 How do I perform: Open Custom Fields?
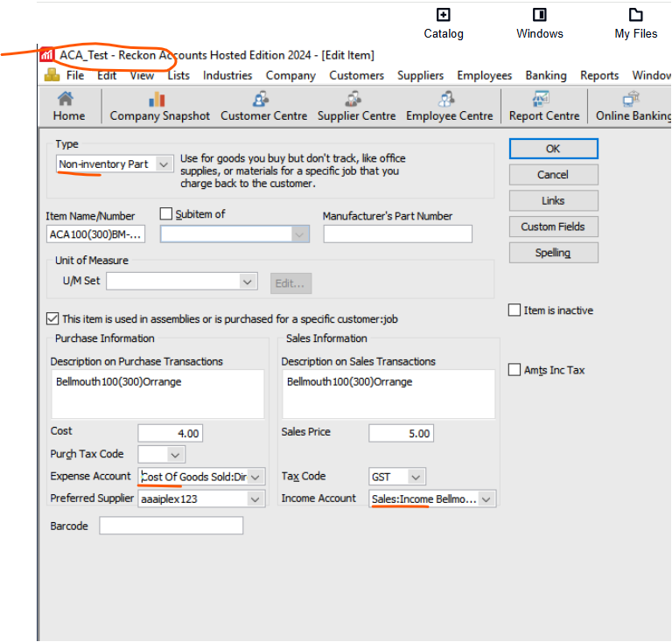coord(553,227)
